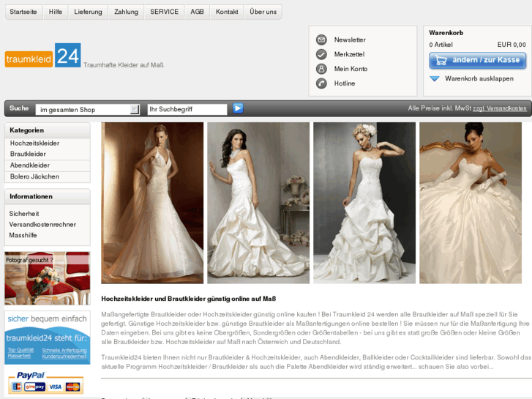Click 'Traumhafte Kleider auf Maß' tagline
Viewport: 532px width, 399px height.
pyautogui.click(x=124, y=65)
